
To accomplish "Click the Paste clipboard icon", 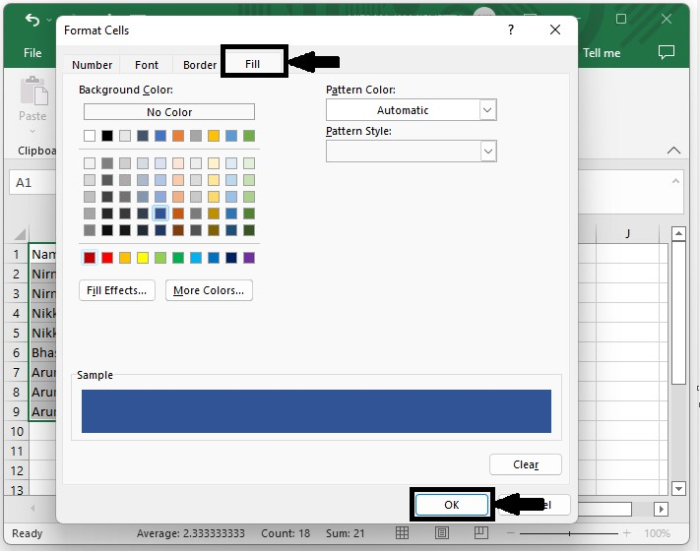I will coord(33,91).
